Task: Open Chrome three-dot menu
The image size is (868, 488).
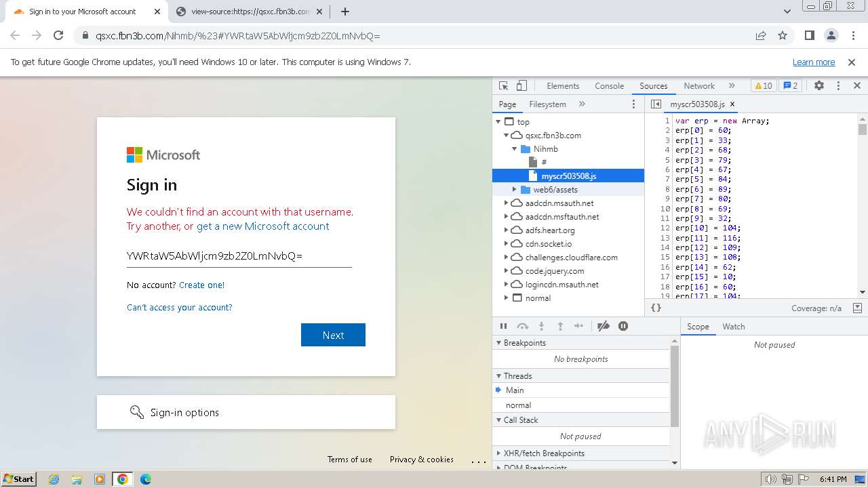Action: (x=852, y=36)
